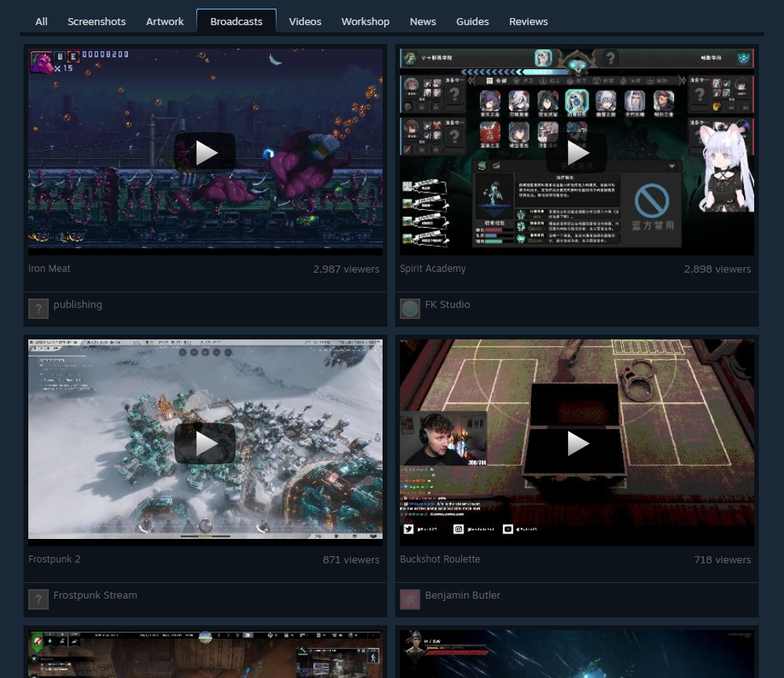The height and width of the screenshot is (678, 784).
Task: Click the 871 viewers count
Action: coord(351,559)
